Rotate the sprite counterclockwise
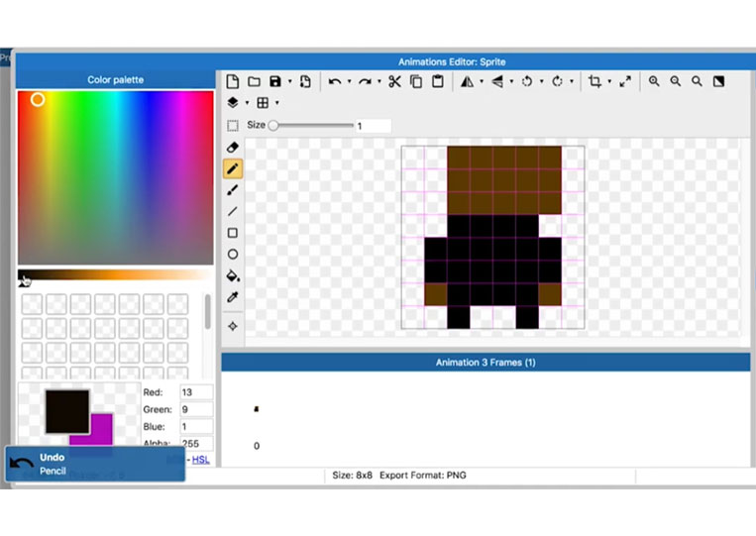Image resolution: width=756 pixels, height=536 pixels. coord(527,81)
